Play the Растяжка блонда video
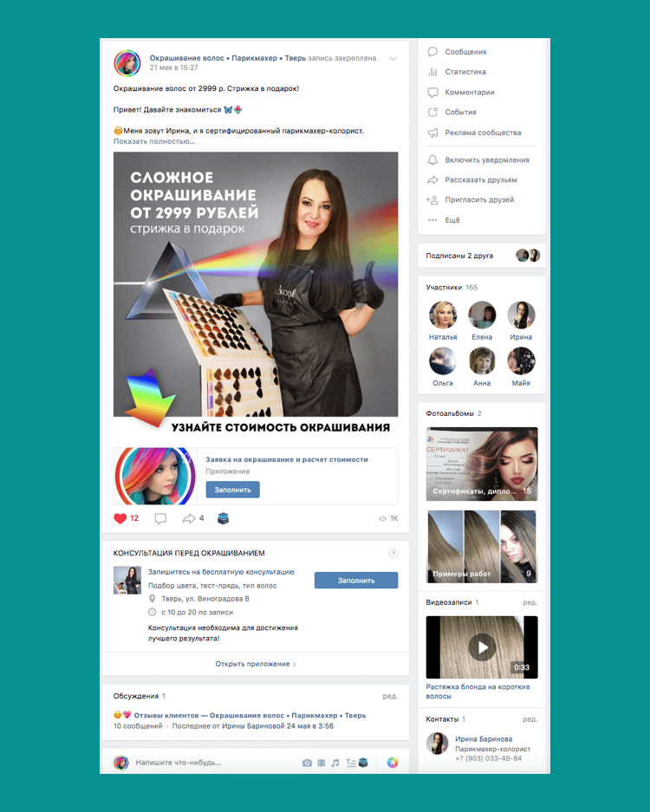The image size is (650, 812). [482, 647]
